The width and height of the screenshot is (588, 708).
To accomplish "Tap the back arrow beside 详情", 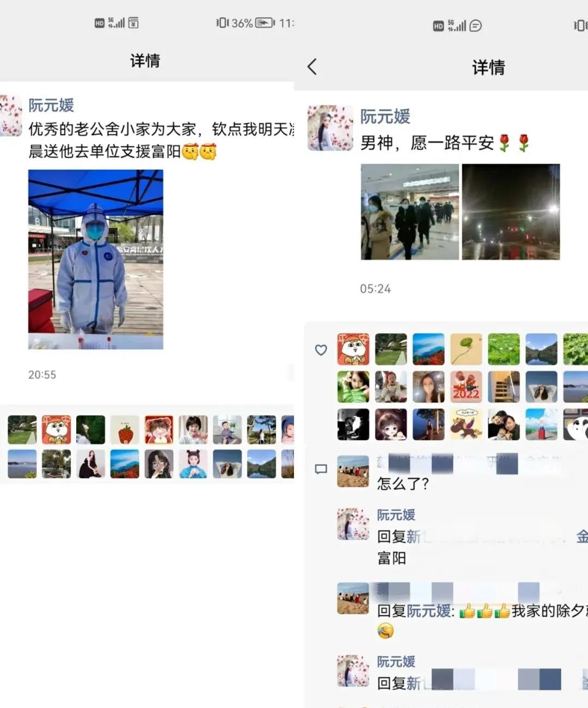I will [x=312, y=67].
